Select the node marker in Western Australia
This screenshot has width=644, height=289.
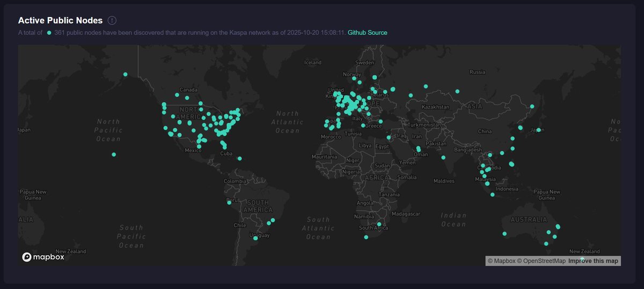504,233
